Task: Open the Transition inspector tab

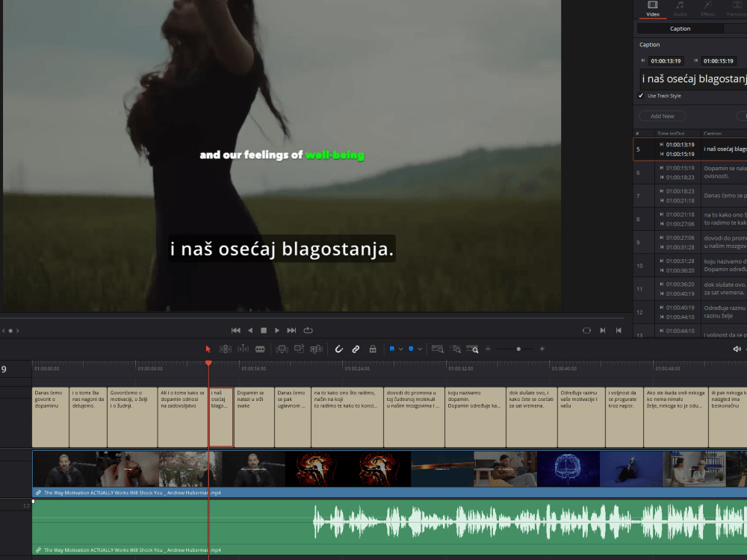Action: click(736, 9)
